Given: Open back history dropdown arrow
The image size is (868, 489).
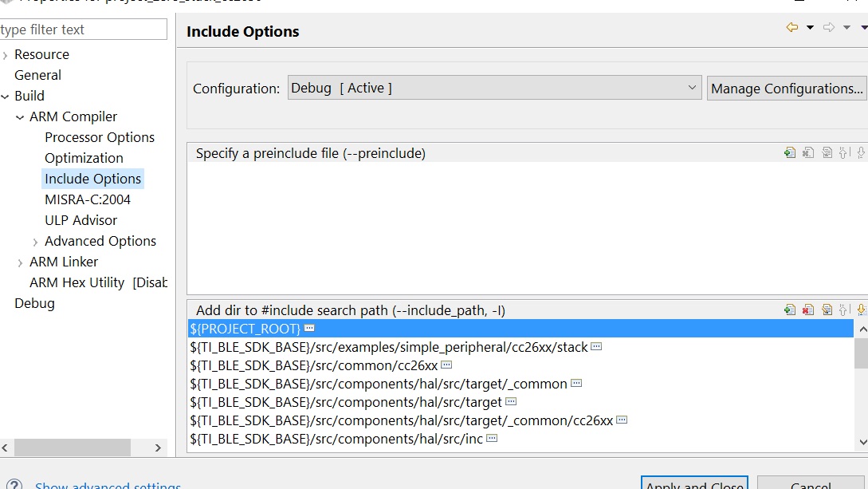Looking at the screenshot, I should click(810, 27).
